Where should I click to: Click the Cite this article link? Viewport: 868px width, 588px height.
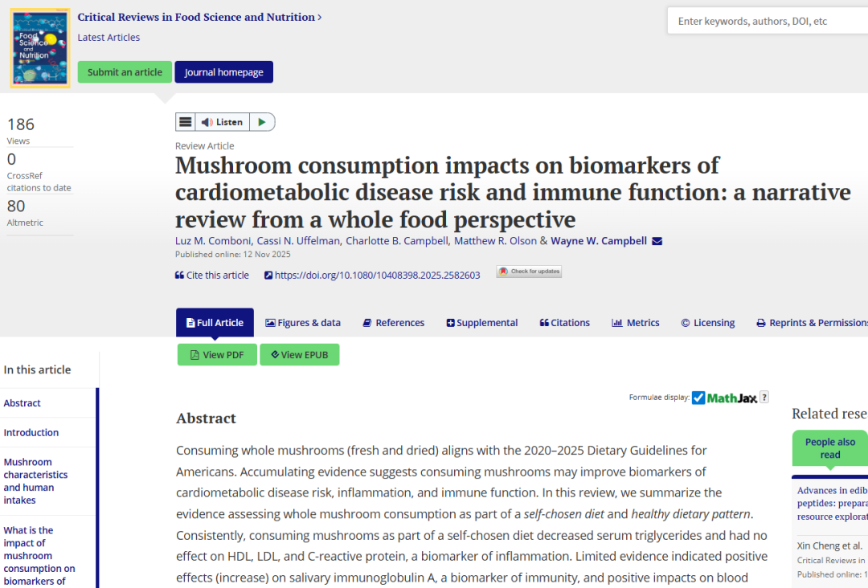tap(212, 276)
